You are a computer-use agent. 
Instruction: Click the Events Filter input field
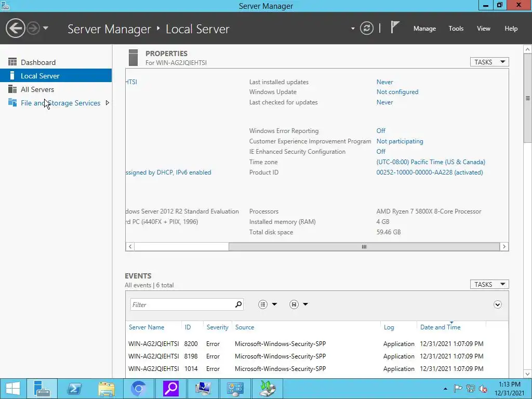tap(182, 304)
